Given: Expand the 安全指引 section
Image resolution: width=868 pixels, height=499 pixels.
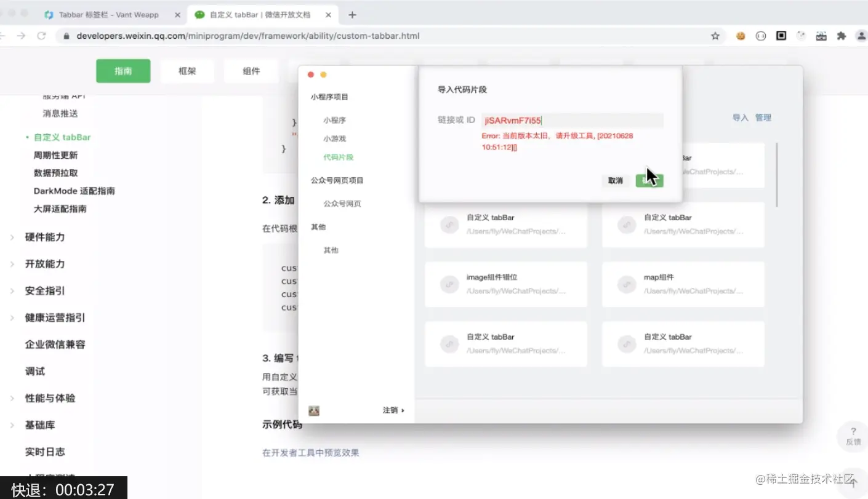Looking at the screenshot, I should [44, 290].
